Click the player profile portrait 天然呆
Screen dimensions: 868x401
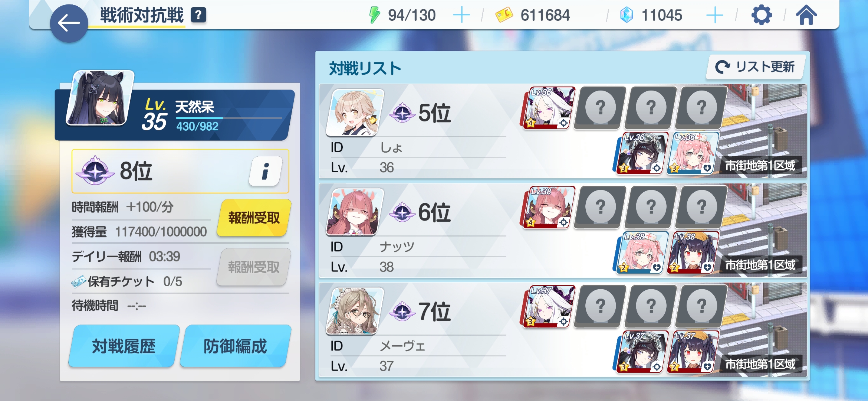(100, 98)
